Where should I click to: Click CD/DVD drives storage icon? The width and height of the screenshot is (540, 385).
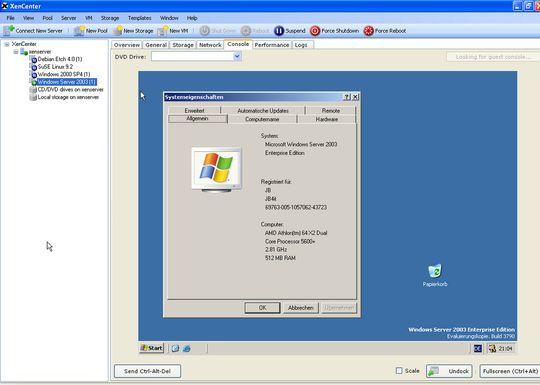(x=33, y=90)
